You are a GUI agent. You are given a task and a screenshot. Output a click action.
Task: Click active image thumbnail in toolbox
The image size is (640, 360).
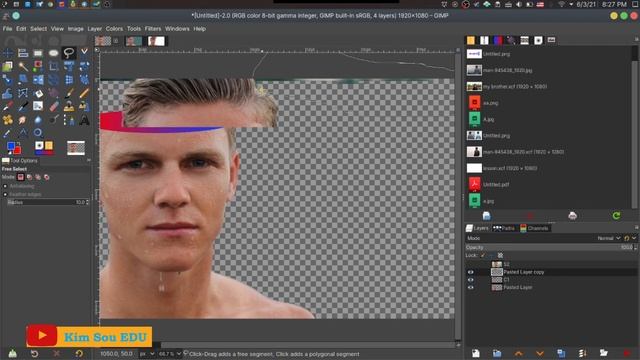click(76, 147)
